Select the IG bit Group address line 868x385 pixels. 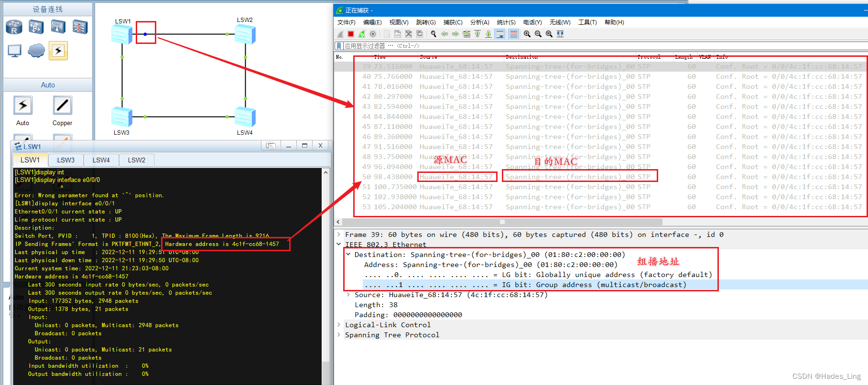pyautogui.click(x=525, y=285)
